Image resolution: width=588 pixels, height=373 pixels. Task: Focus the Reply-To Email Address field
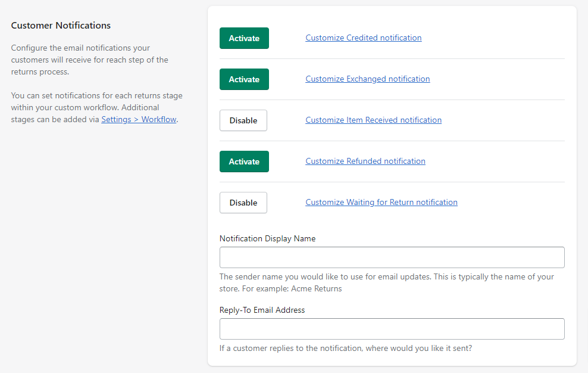[x=392, y=329]
